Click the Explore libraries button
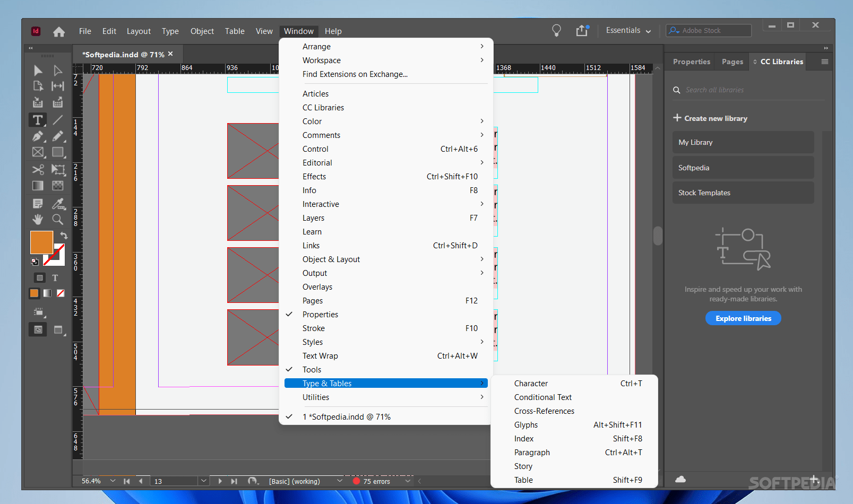853x504 pixels. point(743,318)
